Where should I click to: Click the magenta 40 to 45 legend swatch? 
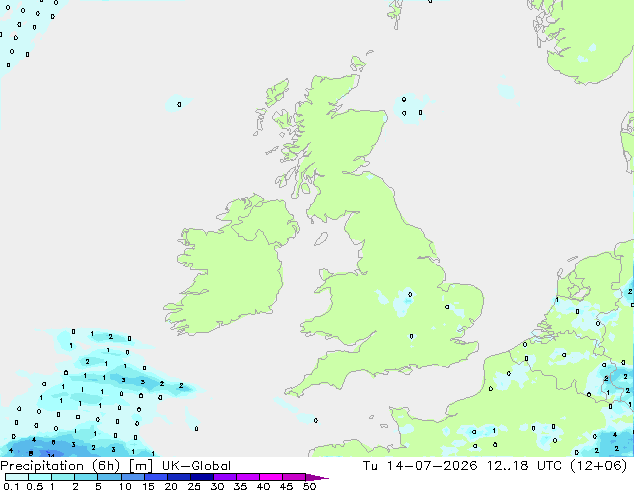coord(271,477)
